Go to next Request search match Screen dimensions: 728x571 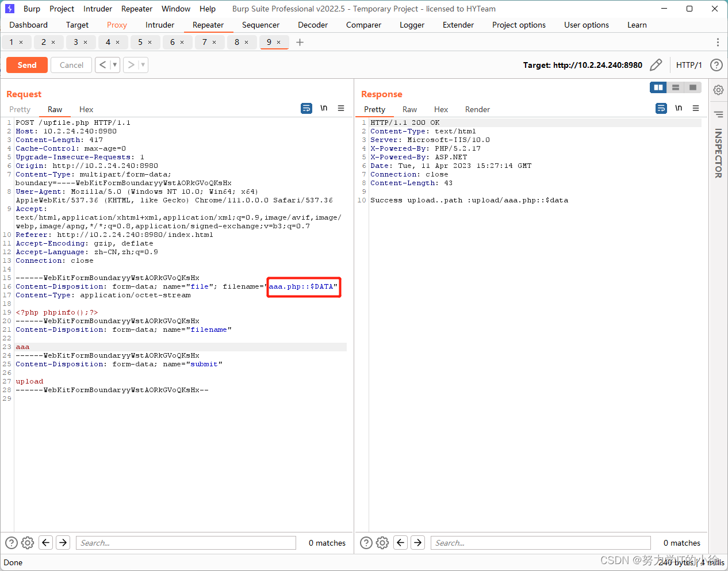click(x=63, y=542)
